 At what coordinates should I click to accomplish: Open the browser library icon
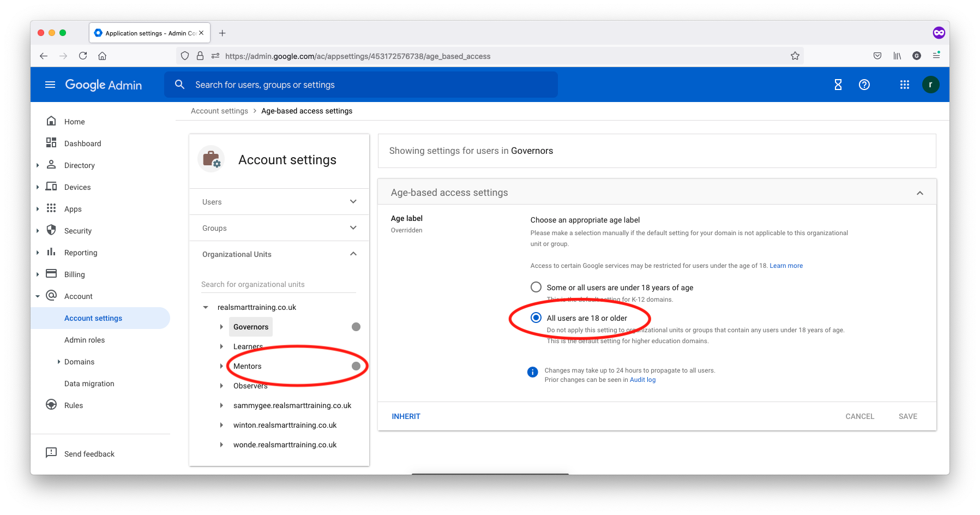897,56
